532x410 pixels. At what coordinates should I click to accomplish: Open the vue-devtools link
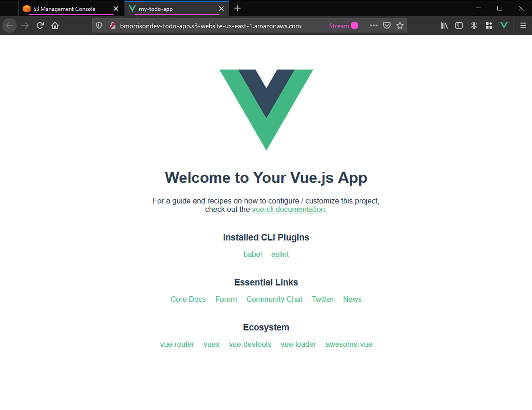click(250, 344)
